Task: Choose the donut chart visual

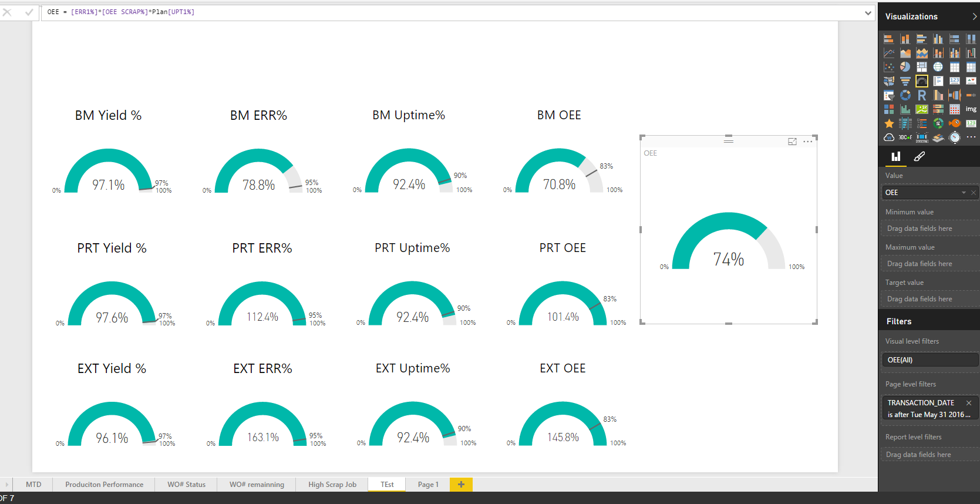Action: 905,95
